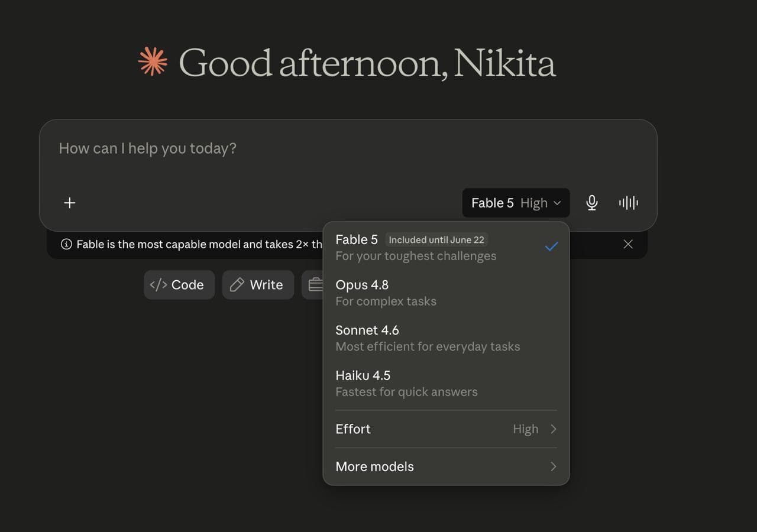Click the plus attachment icon
This screenshot has width=757, height=532.
pyautogui.click(x=69, y=203)
